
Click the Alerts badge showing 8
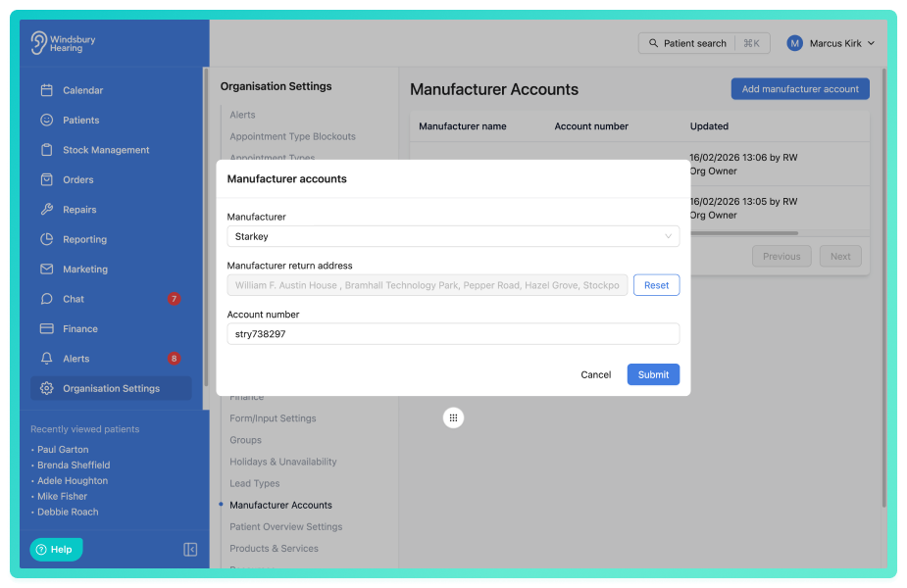[174, 359]
